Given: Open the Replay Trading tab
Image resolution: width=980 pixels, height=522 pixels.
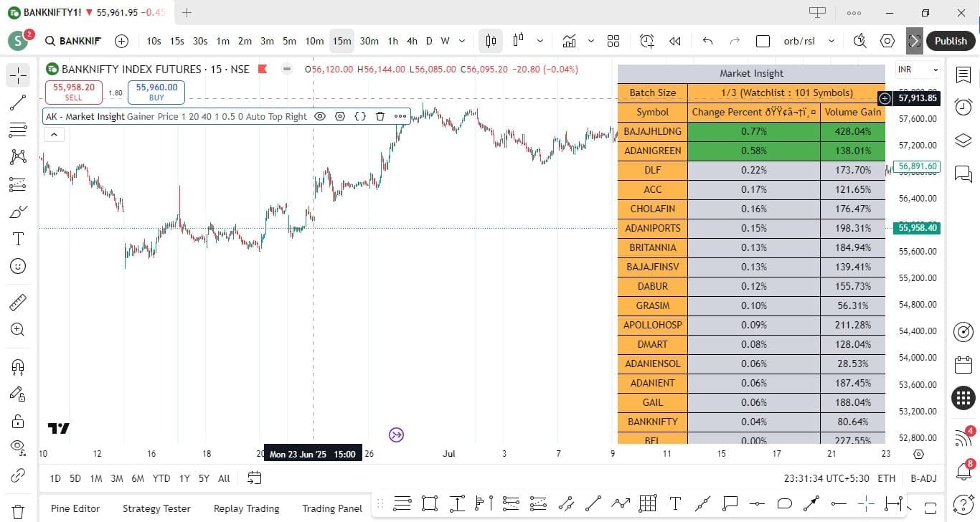Looking at the screenshot, I should click(246, 508).
